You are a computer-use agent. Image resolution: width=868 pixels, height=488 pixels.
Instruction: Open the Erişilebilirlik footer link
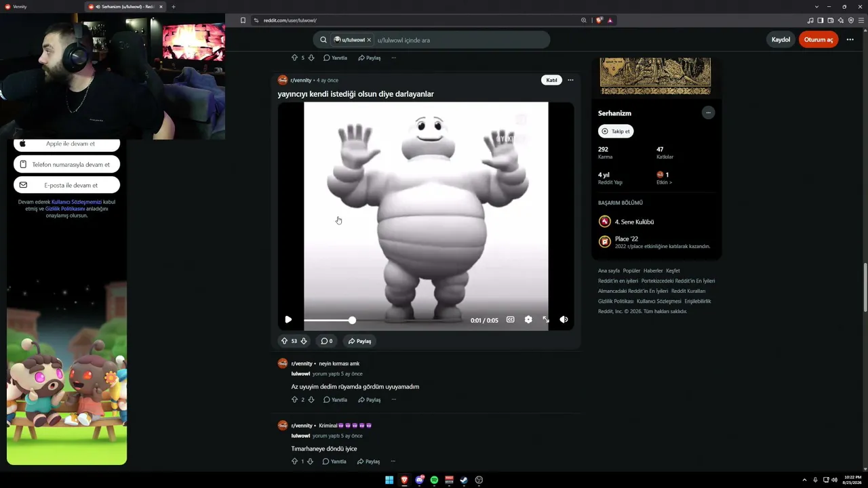point(698,301)
